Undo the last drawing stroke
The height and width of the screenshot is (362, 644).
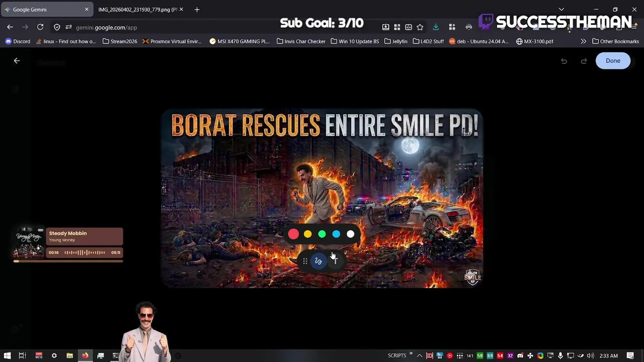[564, 61]
